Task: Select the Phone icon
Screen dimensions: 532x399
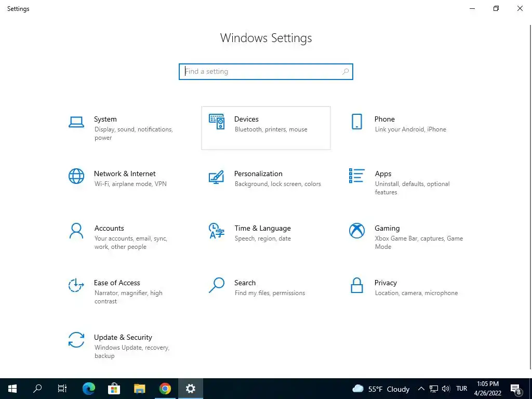Action: [356, 122]
